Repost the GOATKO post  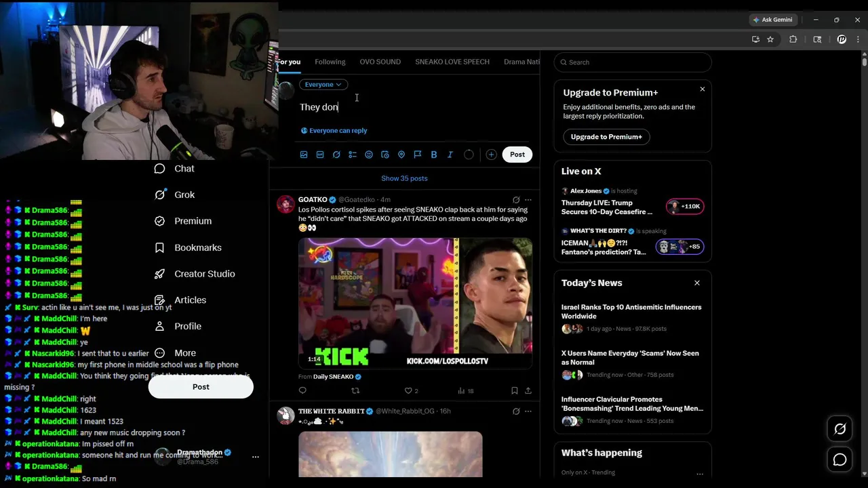pos(355,390)
